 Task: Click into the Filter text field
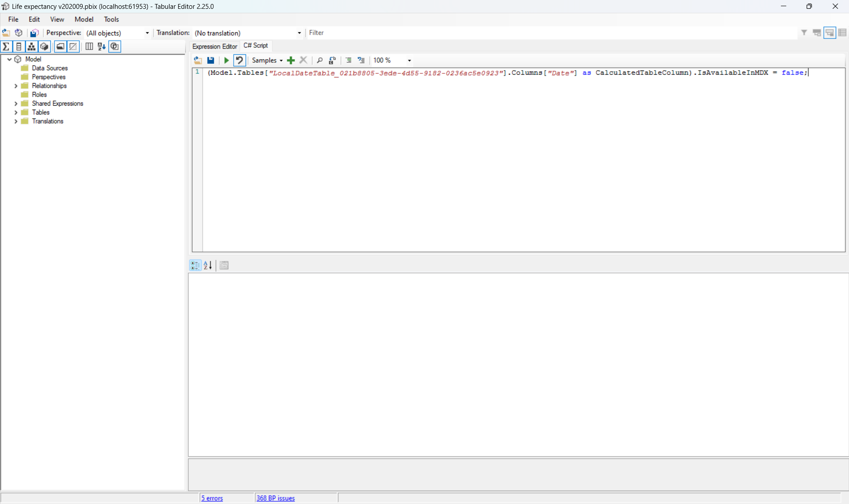(x=552, y=33)
